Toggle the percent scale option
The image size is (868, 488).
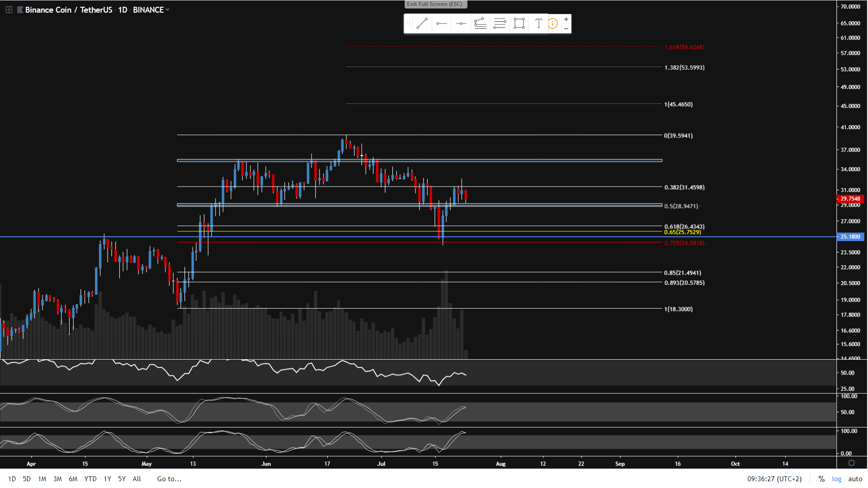coord(821,479)
